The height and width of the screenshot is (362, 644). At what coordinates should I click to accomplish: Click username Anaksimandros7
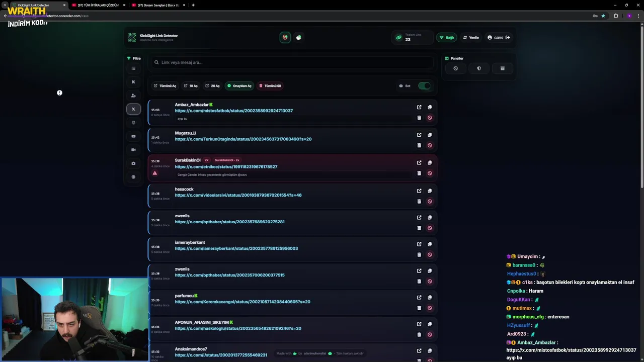pyautogui.click(x=191, y=349)
